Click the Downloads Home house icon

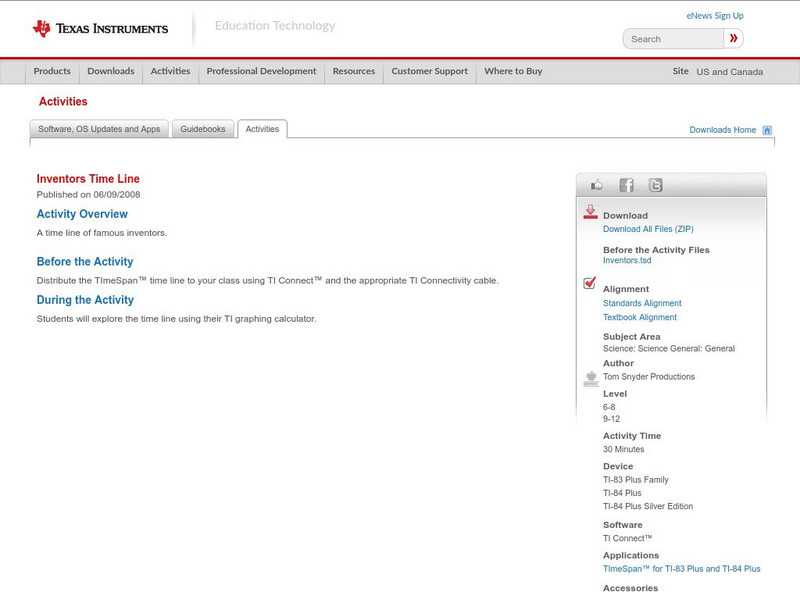click(x=767, y=130)
